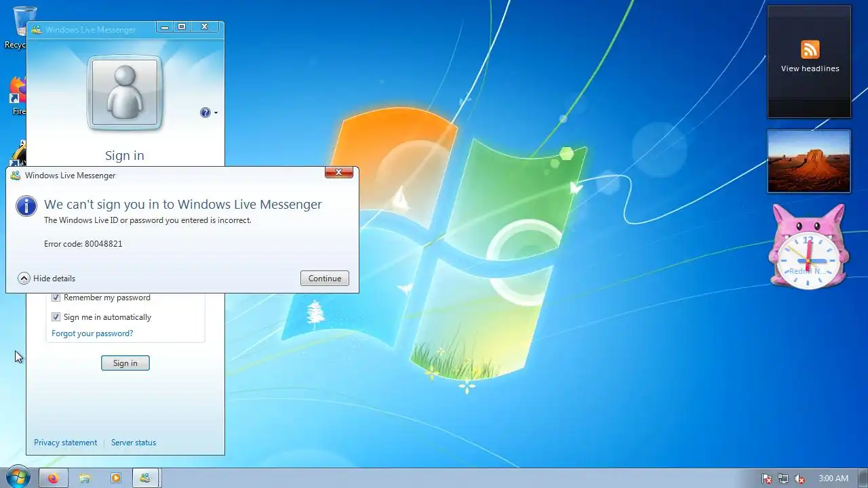
Task: Click the Messenger profile picture placeholder
Action: (125, 93)
